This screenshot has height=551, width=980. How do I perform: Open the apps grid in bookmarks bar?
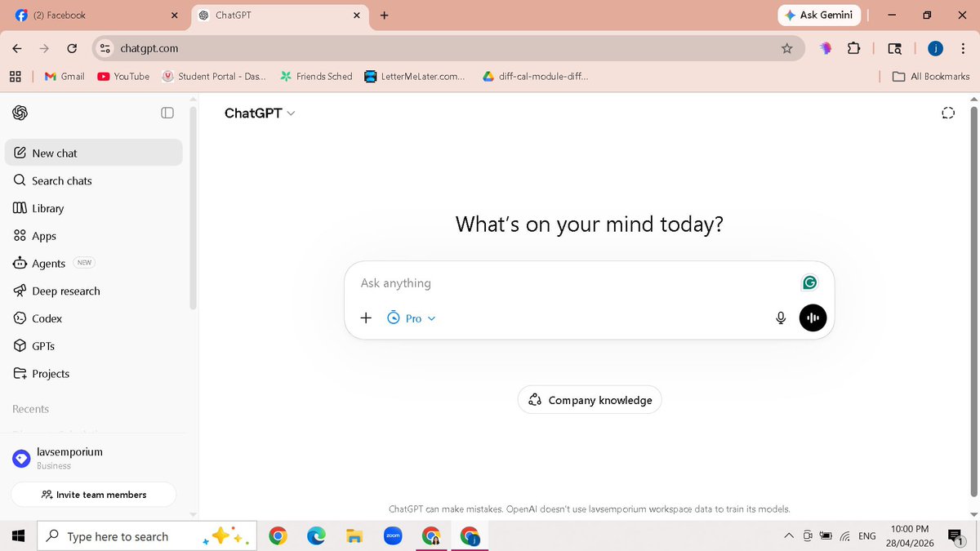[15, 76]
